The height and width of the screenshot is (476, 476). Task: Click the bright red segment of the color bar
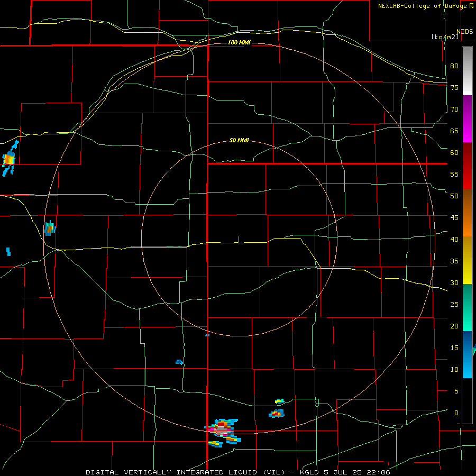(x=467, y=166)
